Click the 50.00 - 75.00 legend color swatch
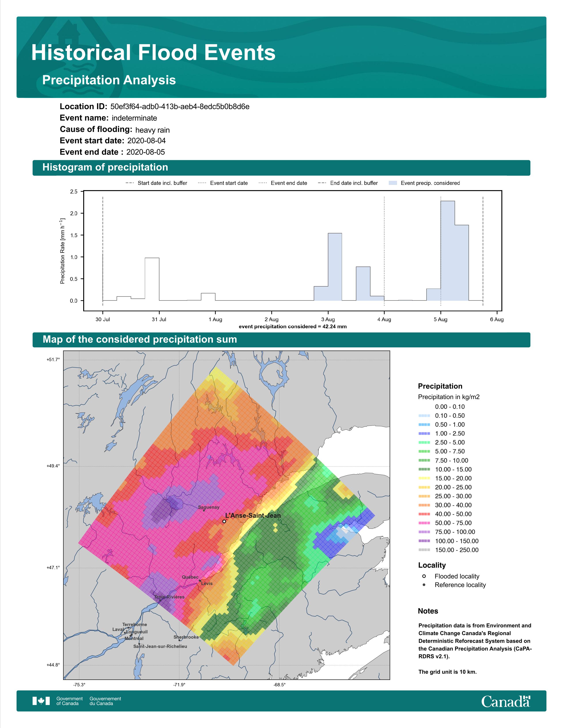The image size is (563, 728). [x=424, y=523]
